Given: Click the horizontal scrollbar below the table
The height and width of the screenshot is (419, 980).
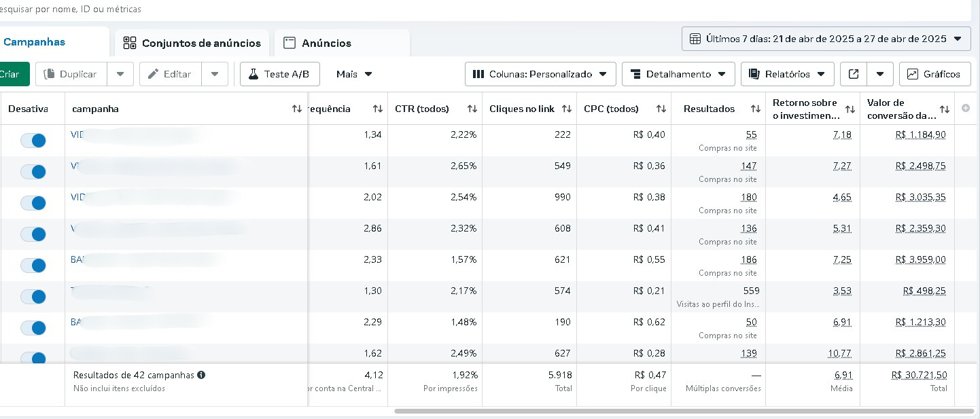Looking at the screenshot, I should click(x=684, y=411).
